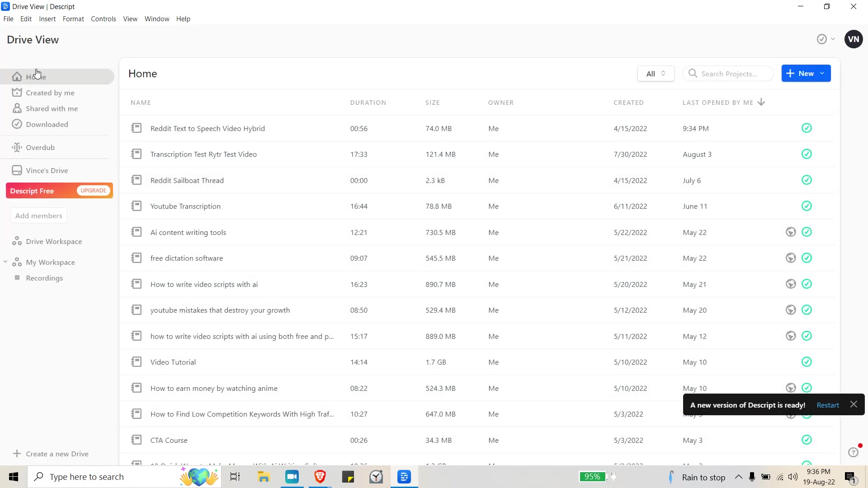Open CTA Course project
This screenshot has height=488, width=868.
click(169, 440)
